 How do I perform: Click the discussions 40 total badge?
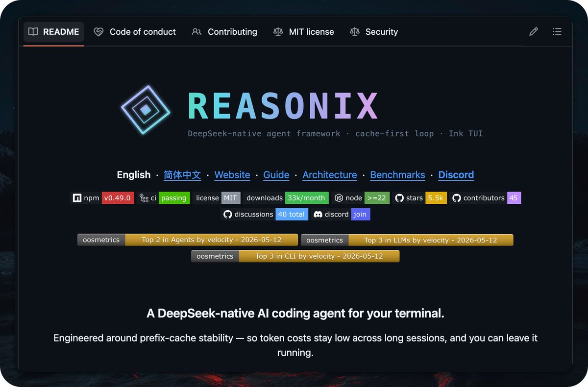(x=265, y=214)
